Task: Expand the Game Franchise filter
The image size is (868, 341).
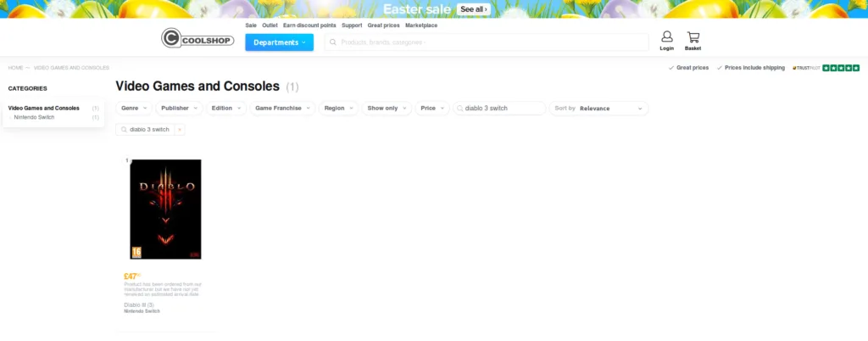Action: pos(282,109)
